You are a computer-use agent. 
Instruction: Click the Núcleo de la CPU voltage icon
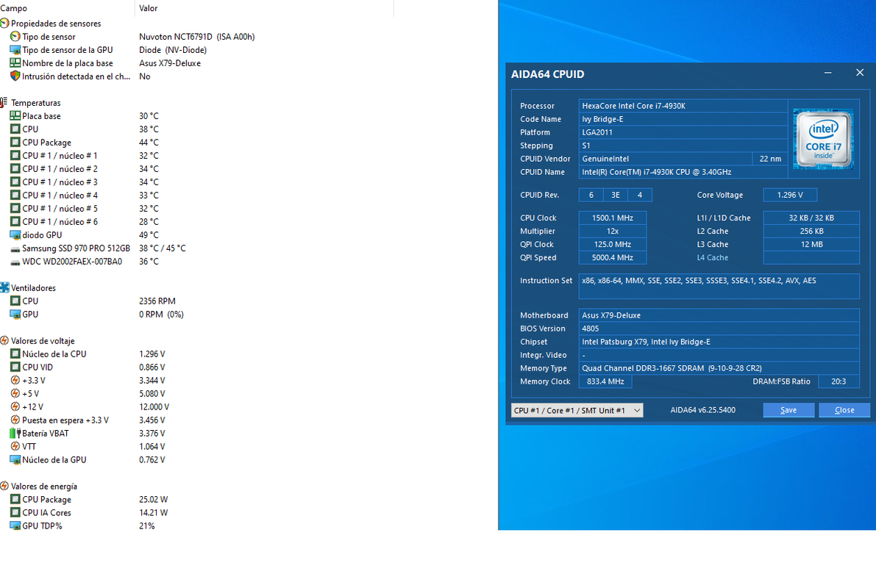[15, 354]
